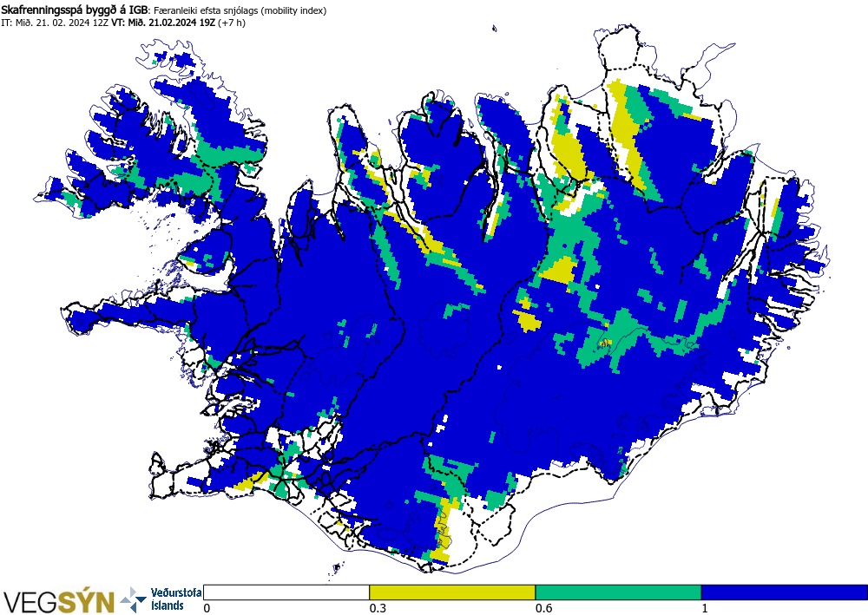The height and width of the screenshot is (615, 868).
Task: Select the yellow legend color segment
Action: pos(452,592)
